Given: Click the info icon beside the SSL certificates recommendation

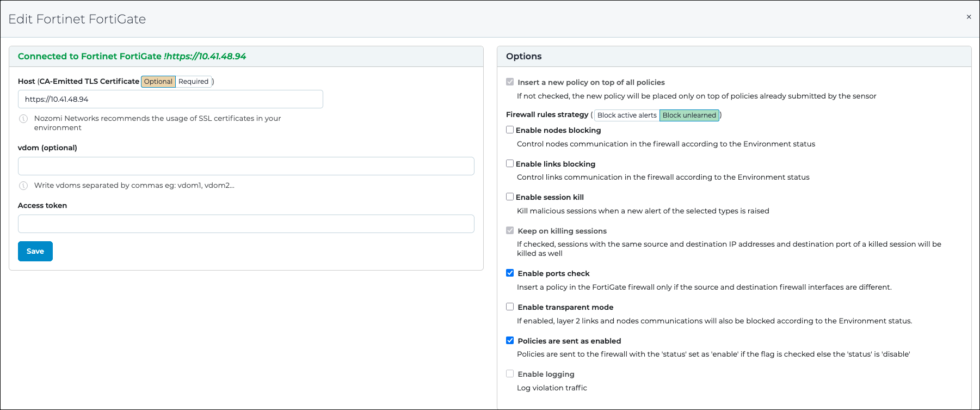Looking at the screenshot, I should tap(23, 119).
